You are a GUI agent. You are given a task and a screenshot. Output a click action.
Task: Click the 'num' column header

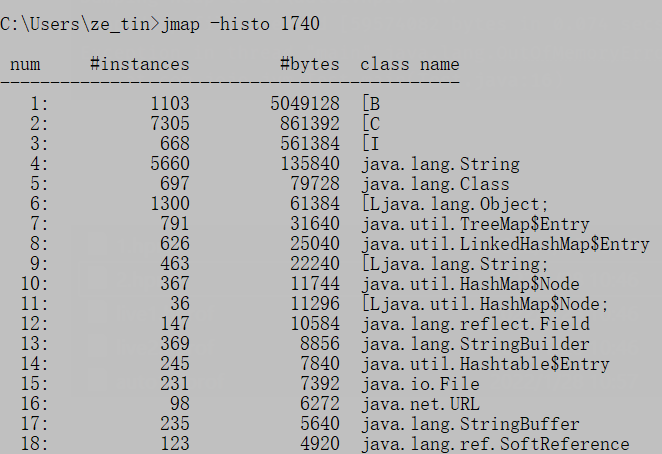coord(25,65)
